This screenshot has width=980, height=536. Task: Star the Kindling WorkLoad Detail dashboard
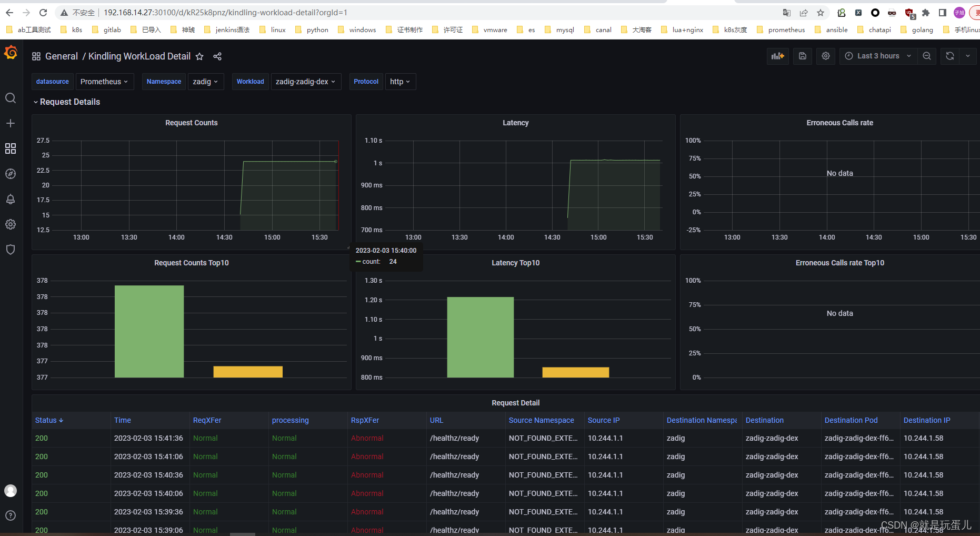199,56
